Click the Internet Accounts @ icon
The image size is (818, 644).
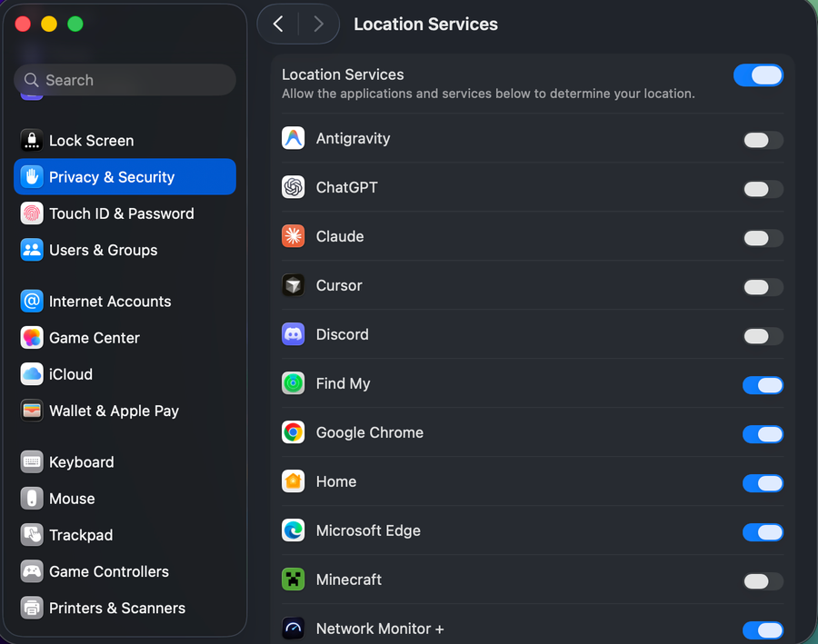tap(32, 301)
